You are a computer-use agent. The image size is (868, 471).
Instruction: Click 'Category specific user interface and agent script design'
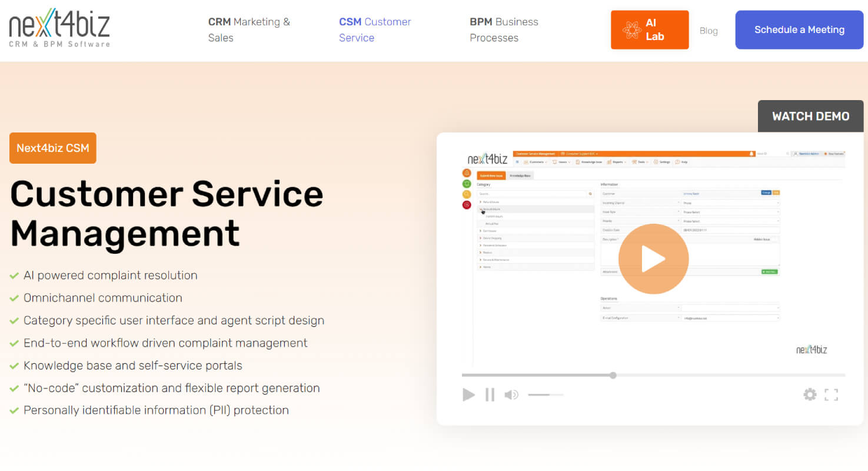click(174, 320)
